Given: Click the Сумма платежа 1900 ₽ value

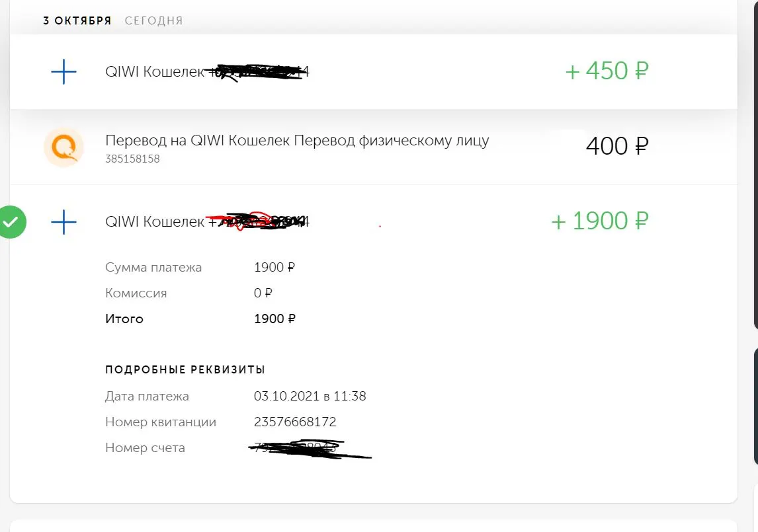Looking at the screenshot, I should click(274, 267).
